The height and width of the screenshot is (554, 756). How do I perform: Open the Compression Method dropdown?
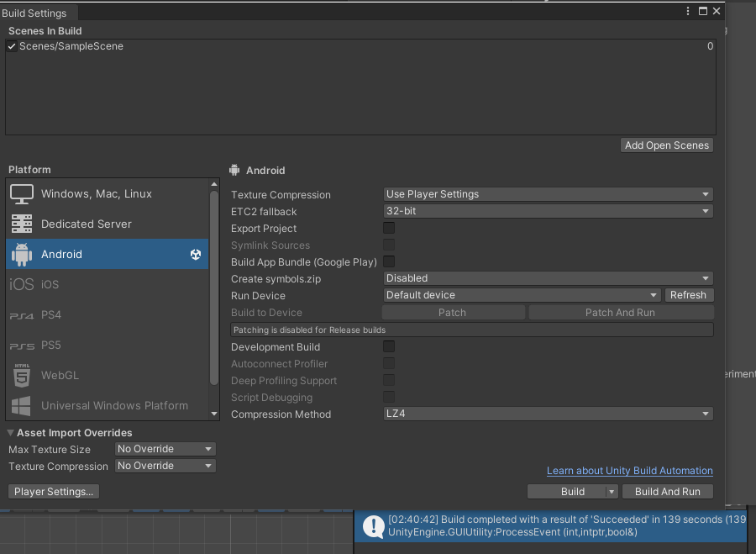(549, 414)
